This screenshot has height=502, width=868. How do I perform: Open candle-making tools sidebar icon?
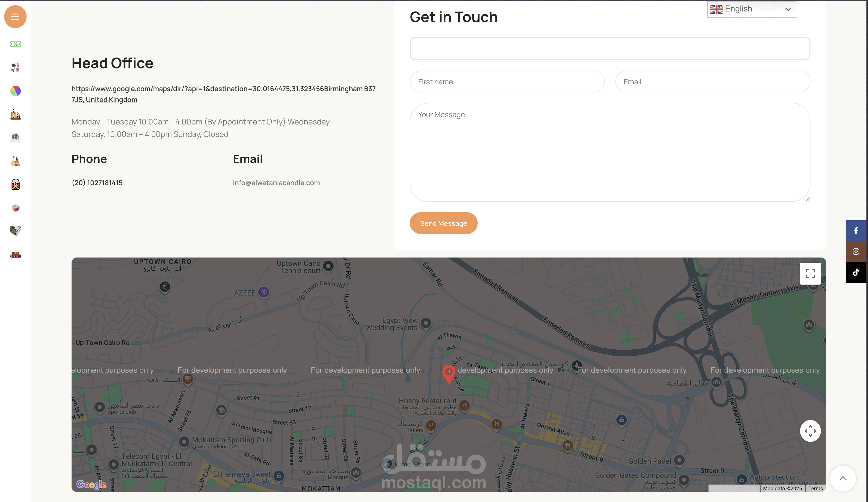(15, 67)
